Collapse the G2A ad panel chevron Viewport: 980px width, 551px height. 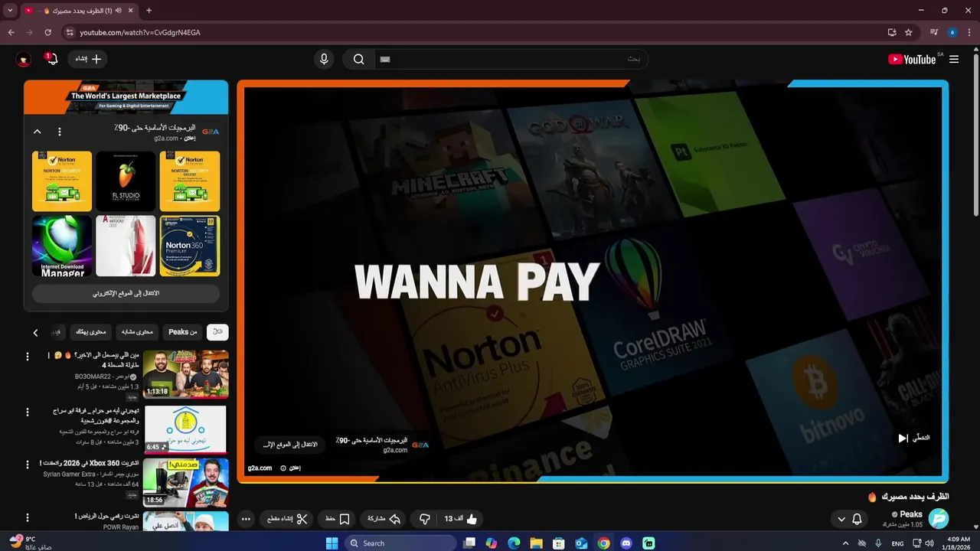[x=37, y=132]
